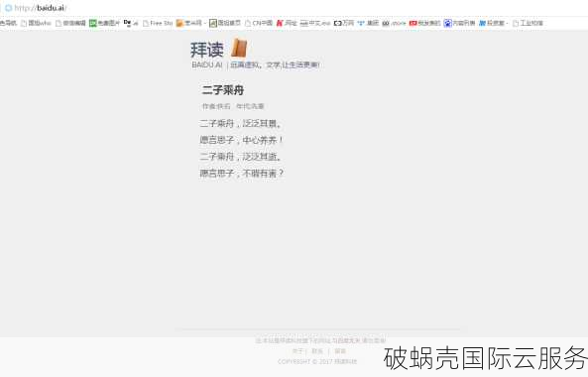Open the red K icon bookmark
588x377 pixels.
[x=287, y=23]
